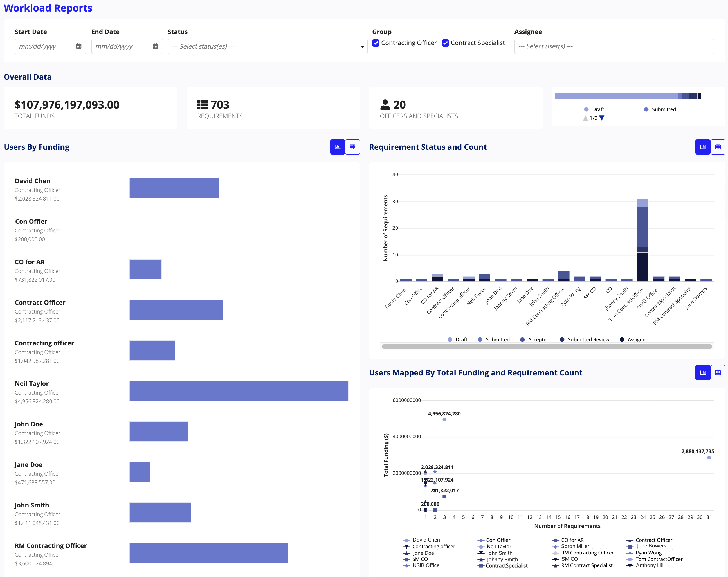Image resolution: width=728 pixels, height=577 pixels.
Task: Show Requirement Status and Count as chart
Action: [x=703, y=147]
